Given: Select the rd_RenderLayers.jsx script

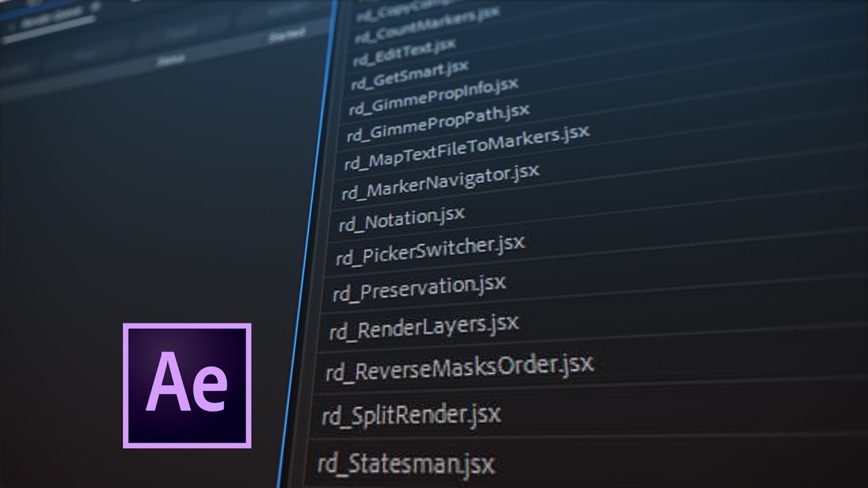Looking at the screenshot, I should [x=424, y=327].
